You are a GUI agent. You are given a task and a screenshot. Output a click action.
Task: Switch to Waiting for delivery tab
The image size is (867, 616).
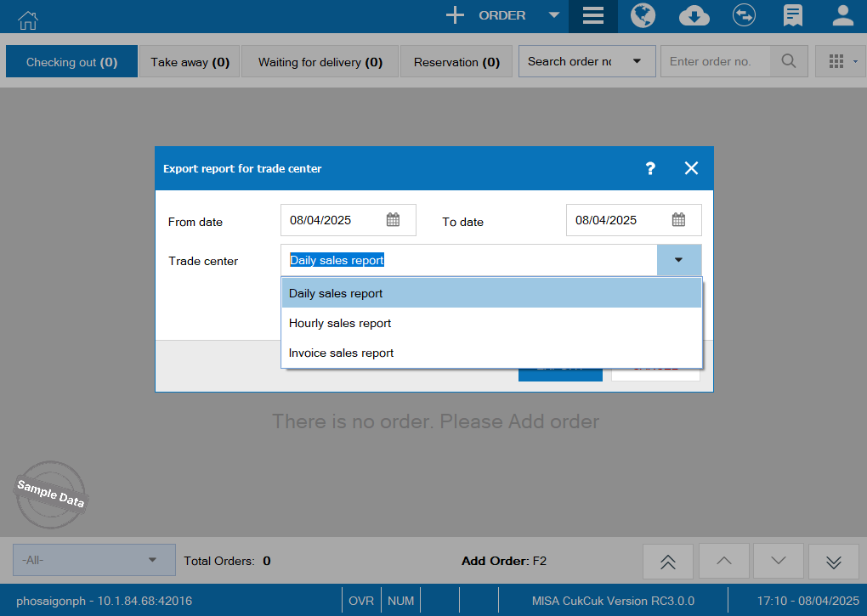point(320,62)
